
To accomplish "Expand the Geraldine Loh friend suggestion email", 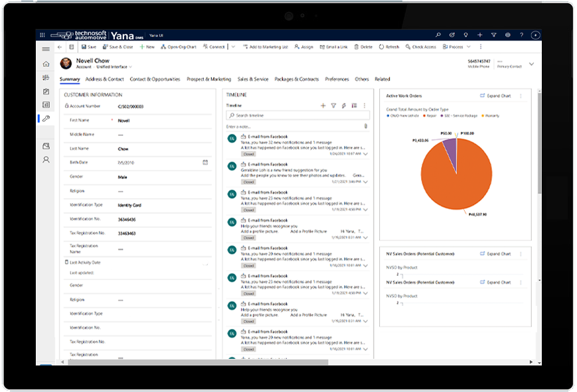I will [x=365, y=182].
